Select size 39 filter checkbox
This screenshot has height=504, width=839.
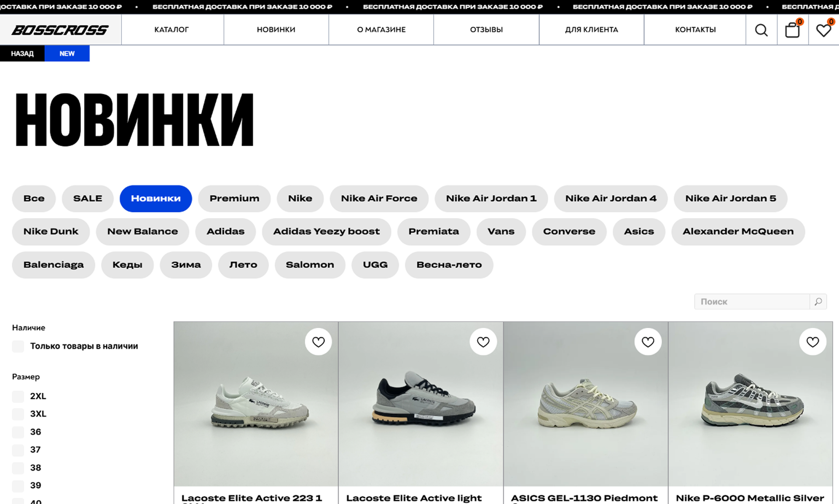point(18,486)
